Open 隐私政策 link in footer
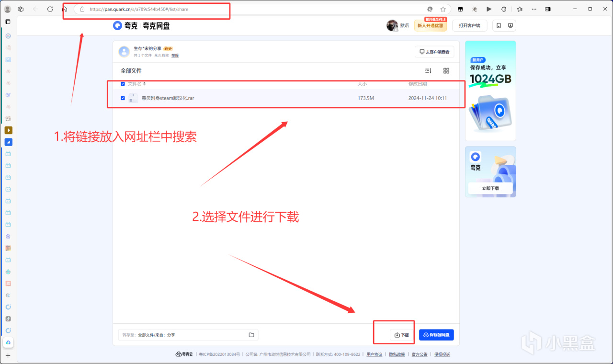 click(x=397, y=354)
